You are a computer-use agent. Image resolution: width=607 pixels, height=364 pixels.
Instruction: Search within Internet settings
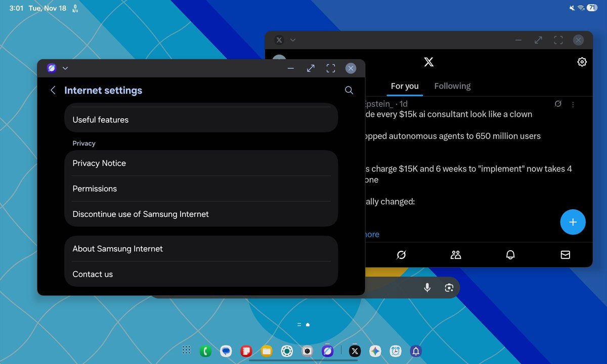(x=349, y=90)
